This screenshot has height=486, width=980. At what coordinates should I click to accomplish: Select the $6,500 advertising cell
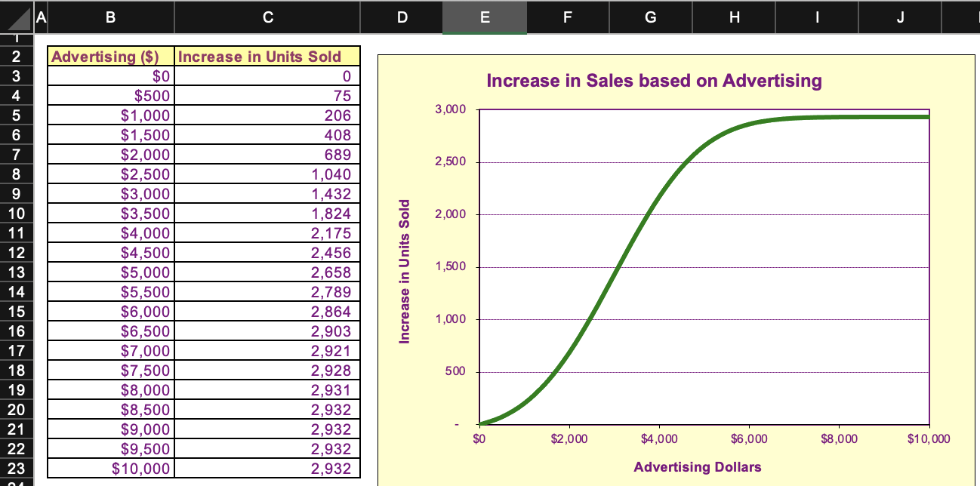(112, 331)
